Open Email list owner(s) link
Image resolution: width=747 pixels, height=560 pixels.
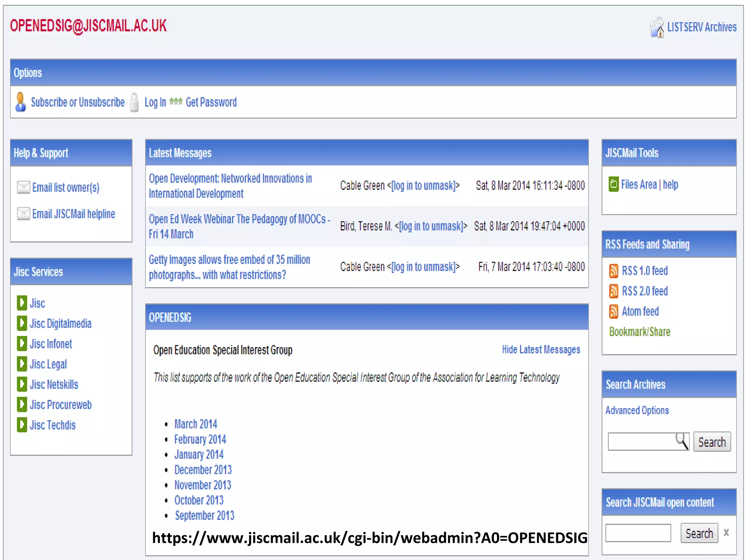tap(66, 188)
